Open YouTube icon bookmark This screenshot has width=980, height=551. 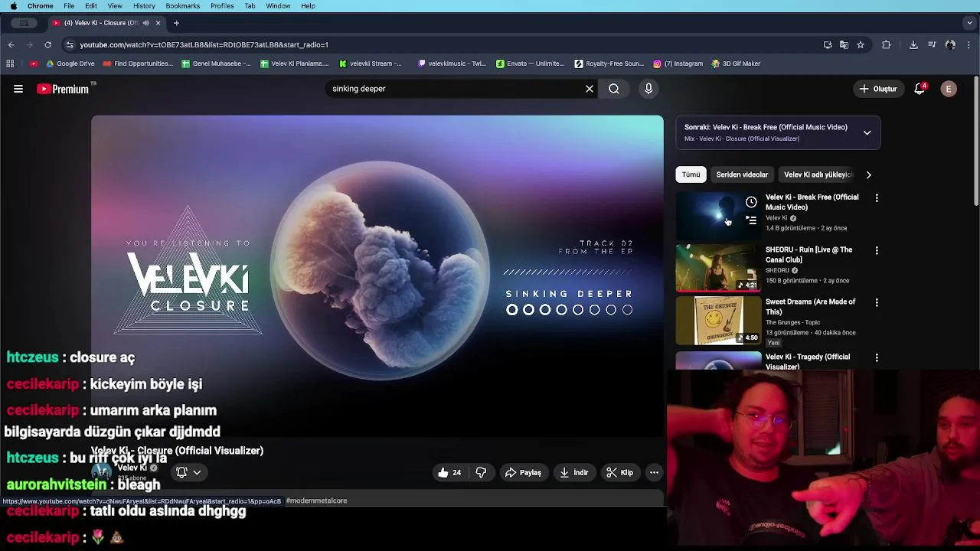[32, 64]
